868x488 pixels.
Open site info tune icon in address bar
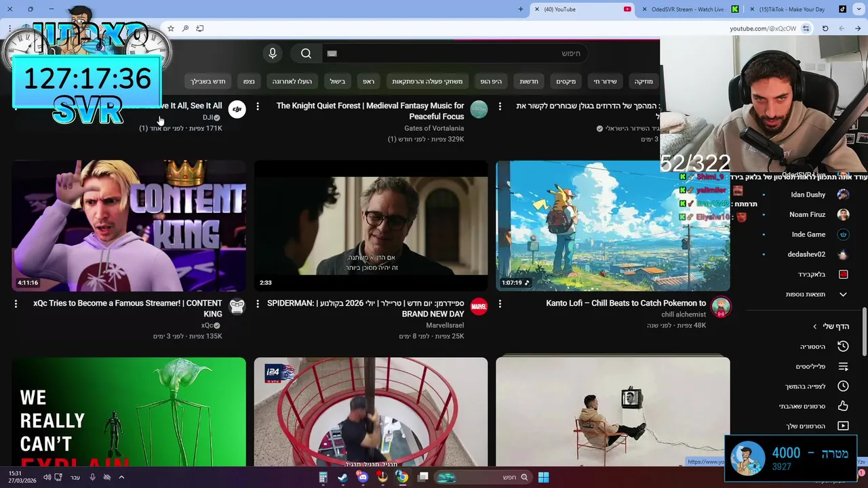pyautogui.click(x=806, y=28)
